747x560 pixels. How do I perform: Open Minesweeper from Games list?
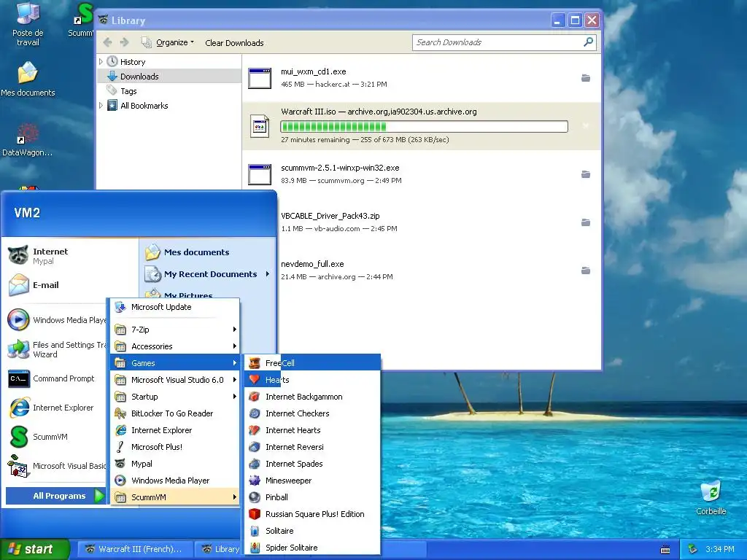coord(312,481)
